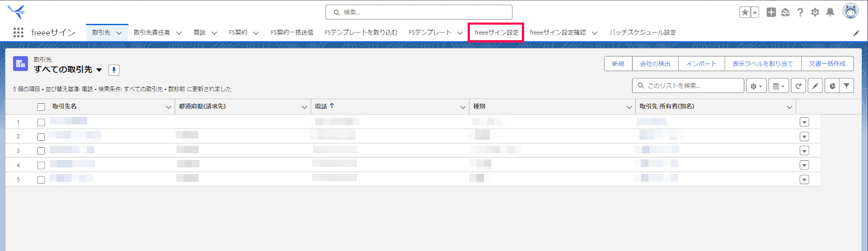Expand 電話 column menu chevron
The width and height of the screenshot is (868, 251).
463,107
